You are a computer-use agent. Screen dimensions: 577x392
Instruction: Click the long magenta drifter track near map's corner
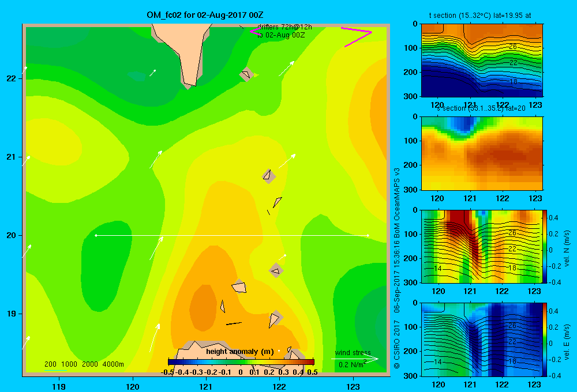point(357,37)
